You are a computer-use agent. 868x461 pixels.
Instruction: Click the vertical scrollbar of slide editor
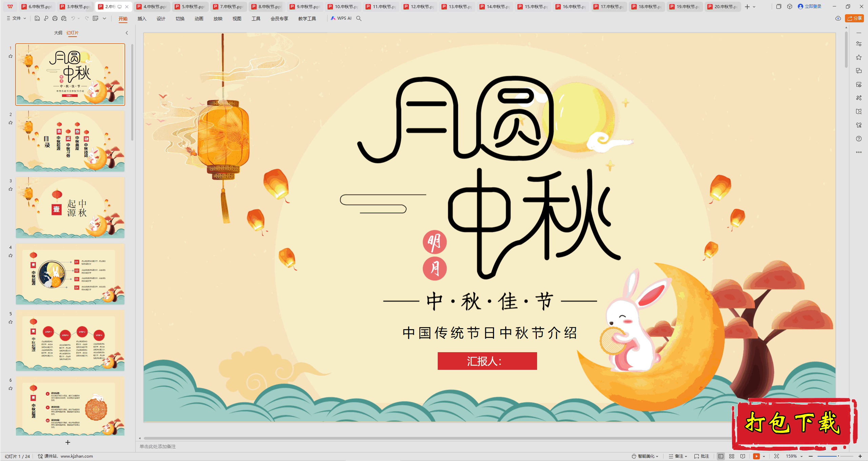pyautogui.click(x=846, y=49)
